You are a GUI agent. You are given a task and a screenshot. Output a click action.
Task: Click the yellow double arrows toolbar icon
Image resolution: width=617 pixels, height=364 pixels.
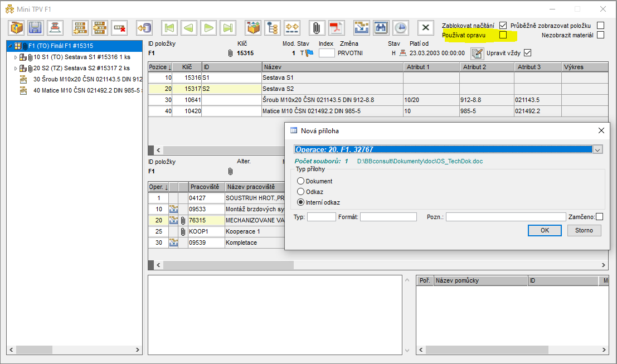click(x=292, y=28)
